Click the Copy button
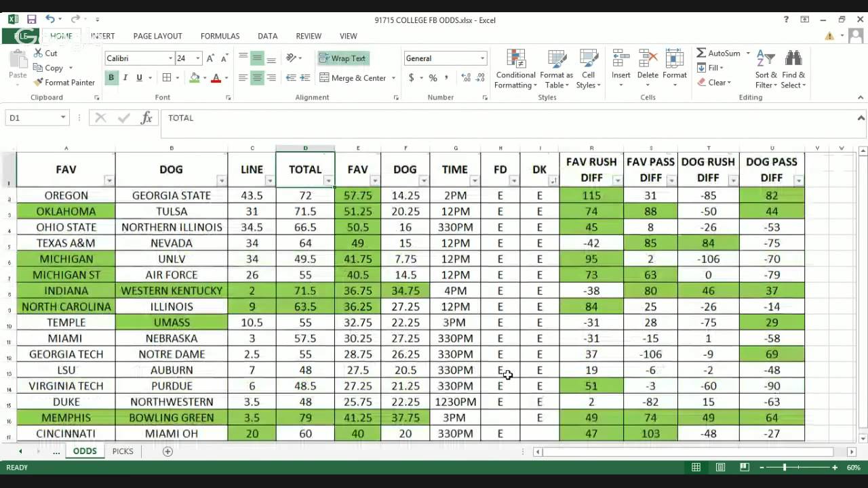 48,68
